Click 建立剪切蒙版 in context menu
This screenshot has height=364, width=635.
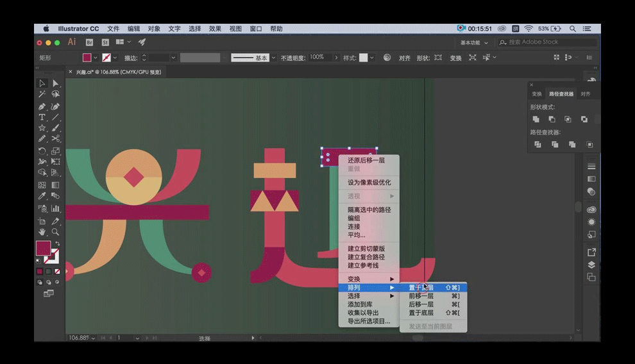pyautogui.click(x=366, y=249)
